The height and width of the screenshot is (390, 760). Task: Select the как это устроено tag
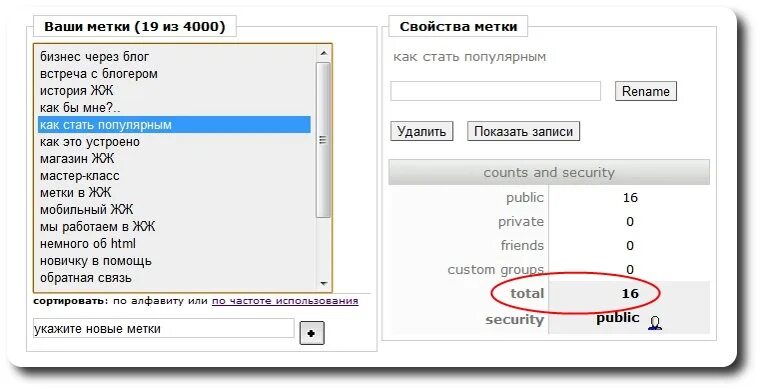coord(174,142)
